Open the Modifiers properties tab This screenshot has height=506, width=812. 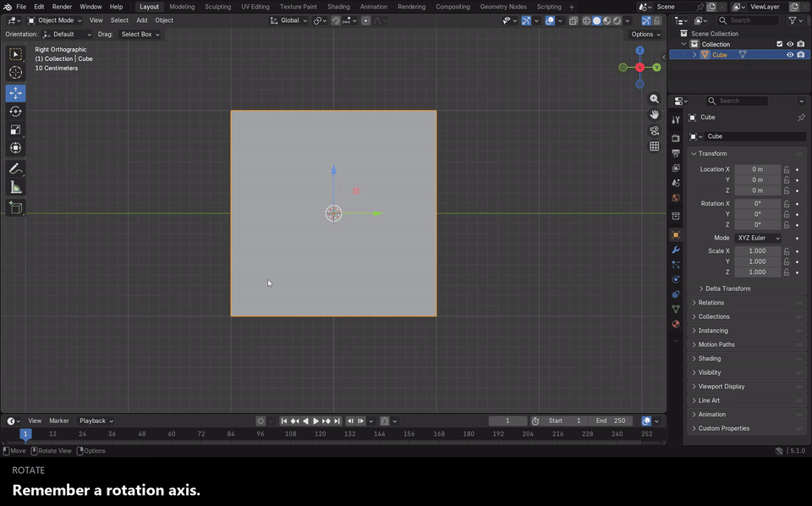(x=676, y=250)
